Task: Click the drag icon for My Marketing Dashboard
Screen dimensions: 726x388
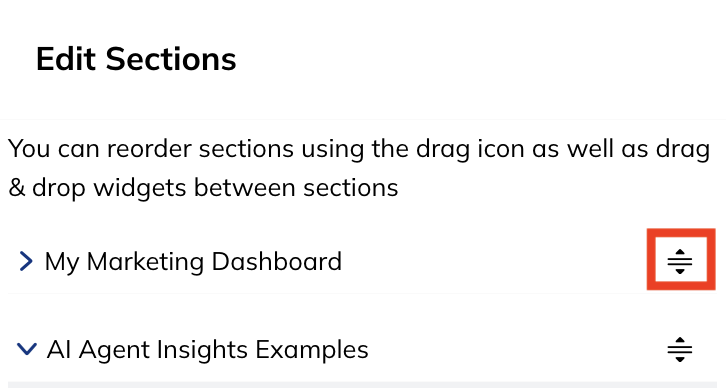Action: pyautogui.click(x=680, y=262)
